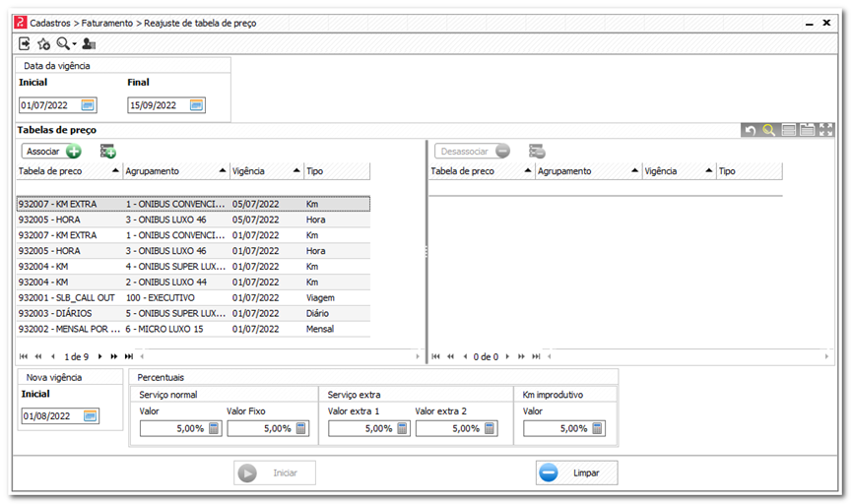Go to next record in the left grid pager
This screenshot has width=851, height=504.
point(99,356)
